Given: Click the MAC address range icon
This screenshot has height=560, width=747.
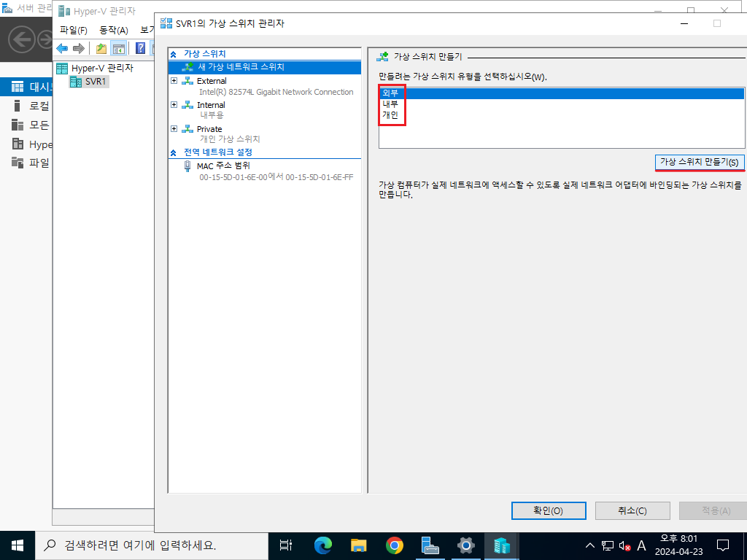Looking at the screenshot, I should (x=187, y=166).
